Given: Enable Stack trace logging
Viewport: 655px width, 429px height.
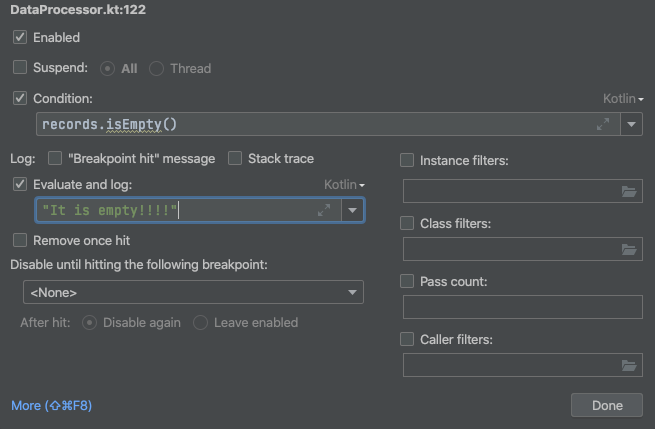Looking at the screenshot, I should coord(235,158).
